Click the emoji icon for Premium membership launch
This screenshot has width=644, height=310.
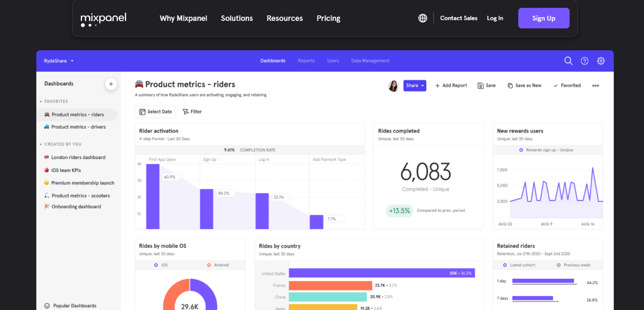(47, 183)
